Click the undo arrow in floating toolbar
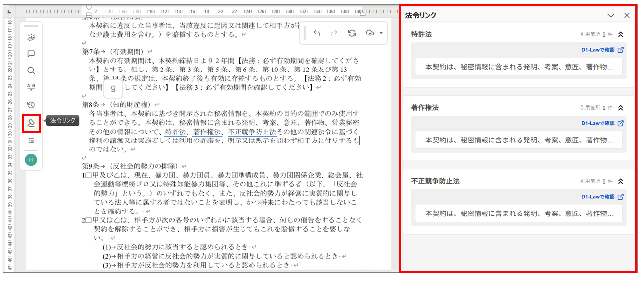The height and width of the screenshot is (281, 644). (317, 33)
